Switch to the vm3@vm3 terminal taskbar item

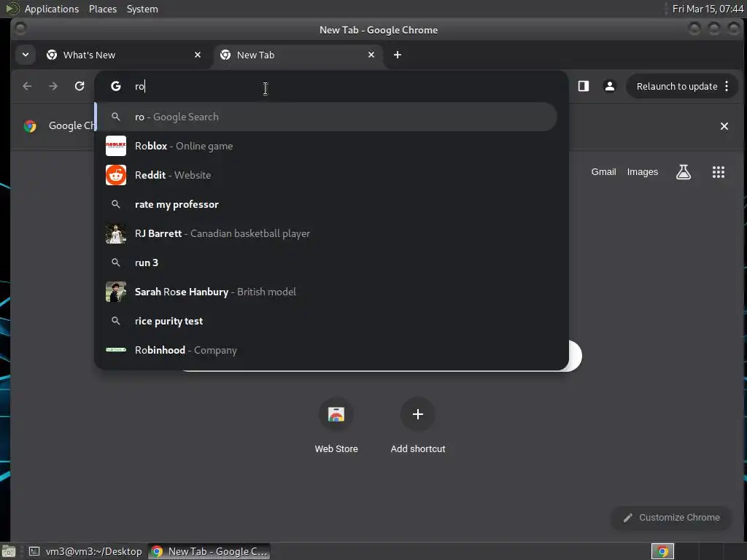point(85,551)
